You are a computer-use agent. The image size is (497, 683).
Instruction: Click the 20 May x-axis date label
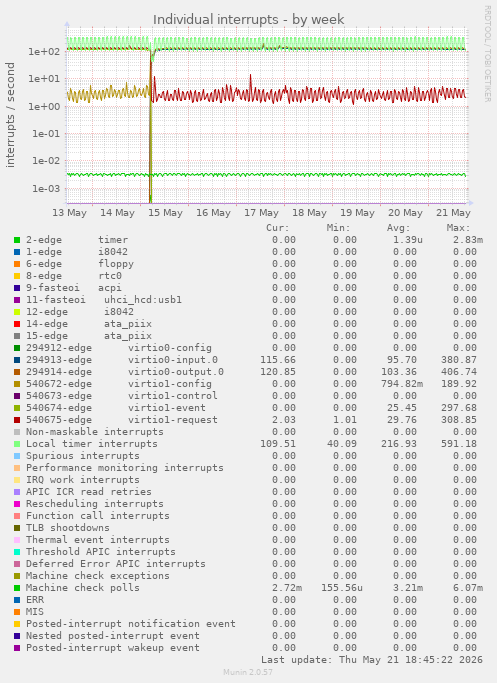coord(405,213)
